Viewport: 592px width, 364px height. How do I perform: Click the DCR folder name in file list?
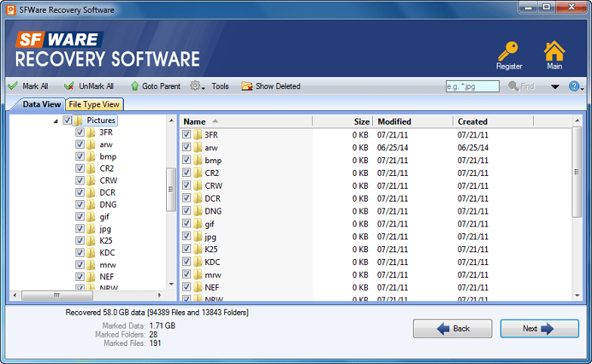pos(213,198)
